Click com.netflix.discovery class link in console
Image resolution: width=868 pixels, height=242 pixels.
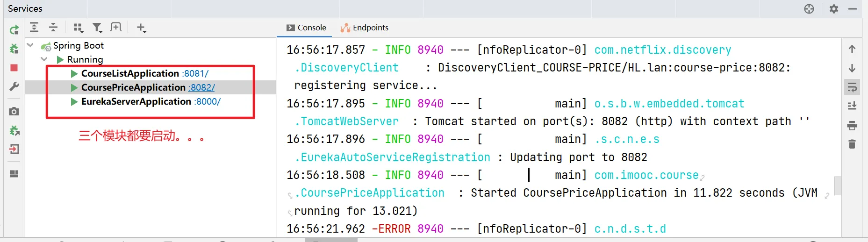tap(663, 50)
